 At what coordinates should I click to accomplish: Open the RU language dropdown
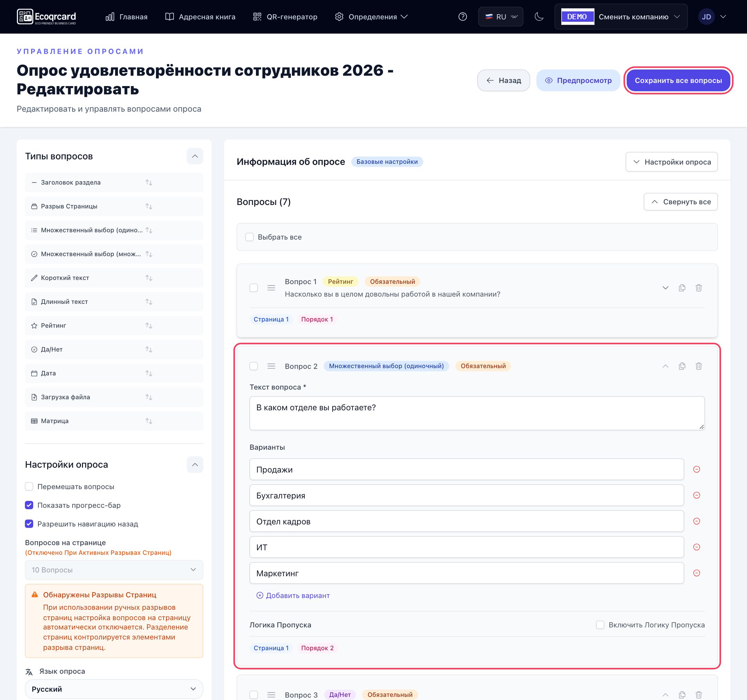tap(500, 17)
